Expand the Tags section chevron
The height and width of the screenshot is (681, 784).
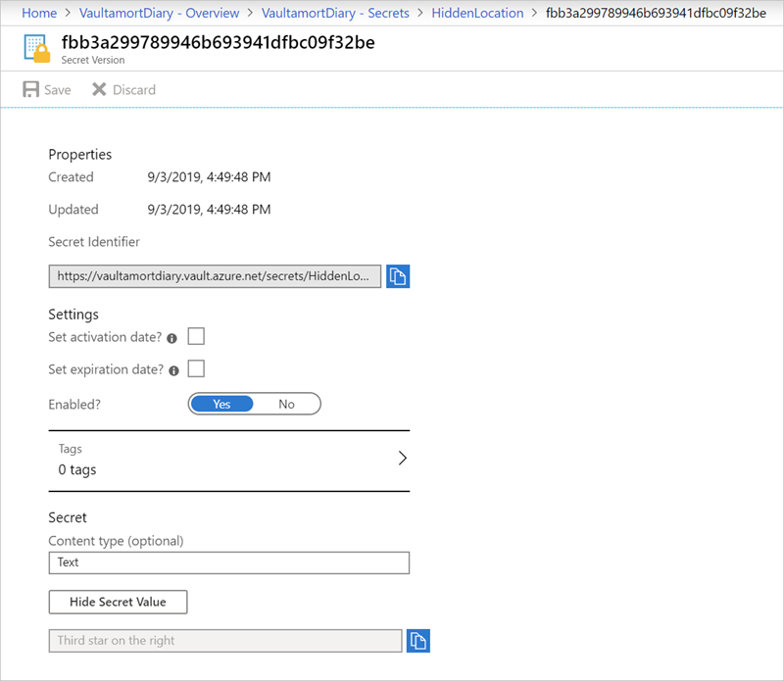click(403, 458)
